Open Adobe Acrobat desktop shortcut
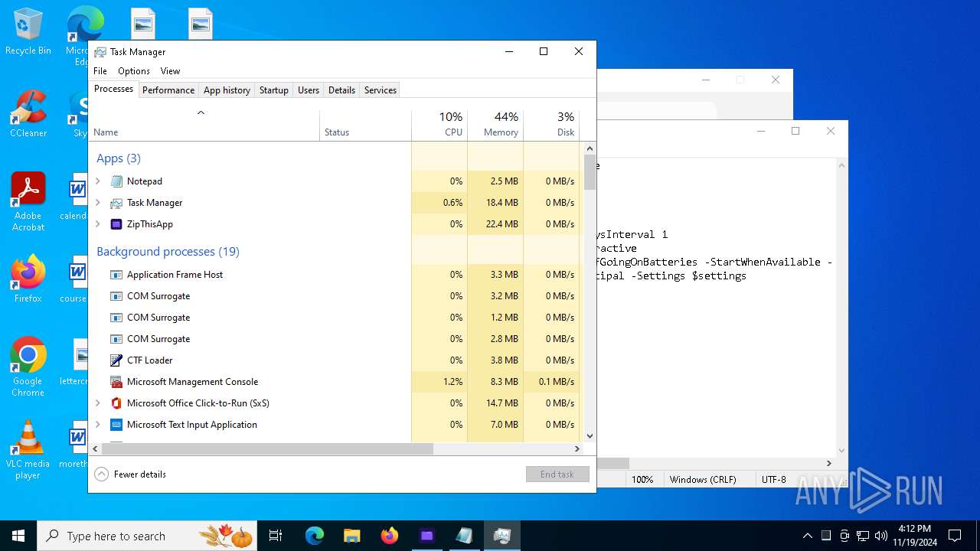This screenshot has width=980, height=551. coord(28,202)
